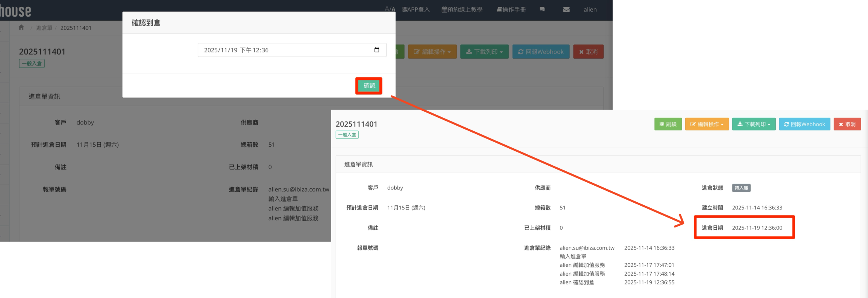Open the chat messages icon in top bar
868x298 pixels.
coord(542,10)
